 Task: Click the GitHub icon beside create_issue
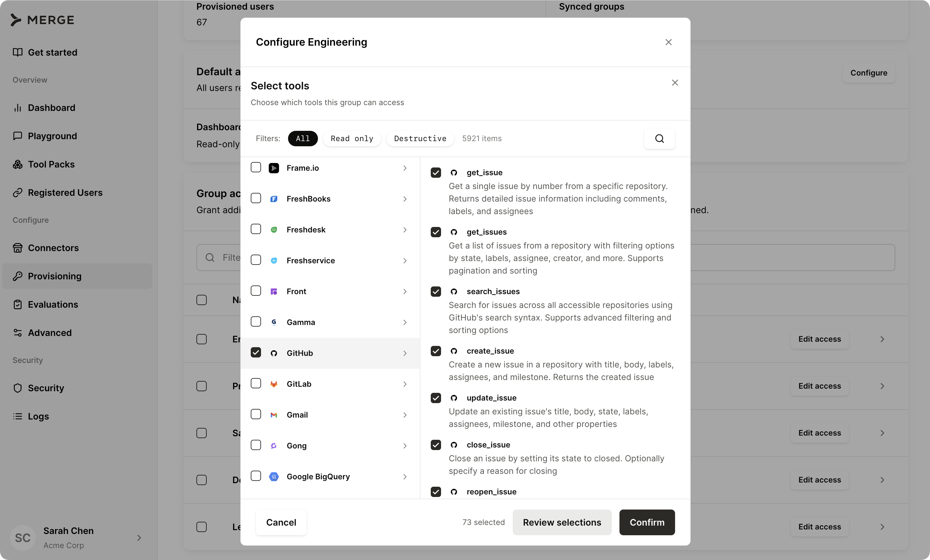click(x=454, y=351)
